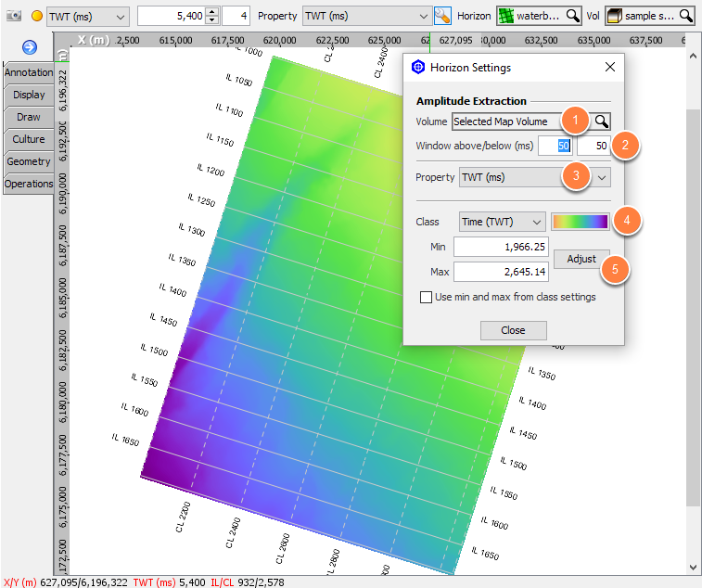Expand the Property dropdown in Horizon Settings
Image resolution: width=702 pixels, height=588 pixels.
[534, 177]
